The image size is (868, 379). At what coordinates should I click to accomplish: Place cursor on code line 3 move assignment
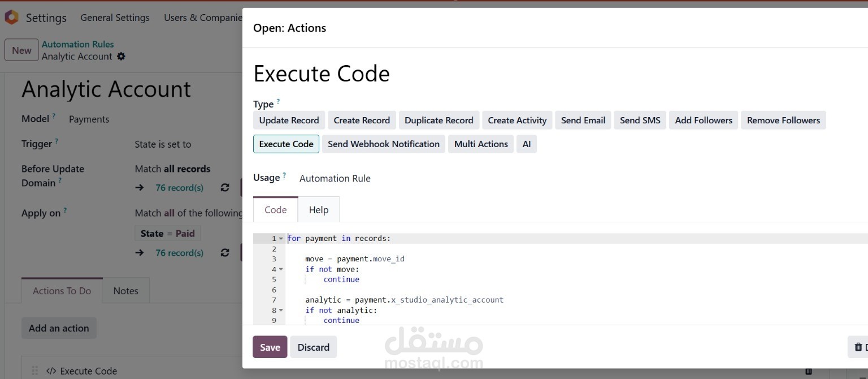(355, 259)
